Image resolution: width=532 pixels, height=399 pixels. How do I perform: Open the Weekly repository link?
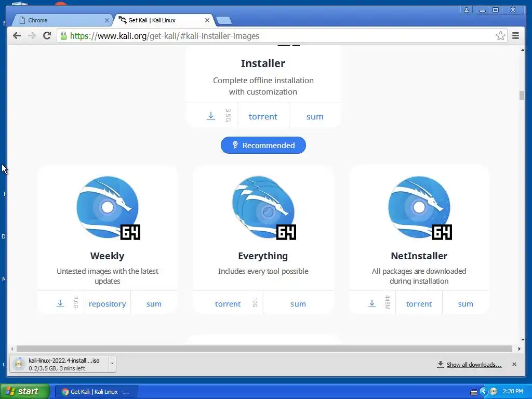(107, 304)
